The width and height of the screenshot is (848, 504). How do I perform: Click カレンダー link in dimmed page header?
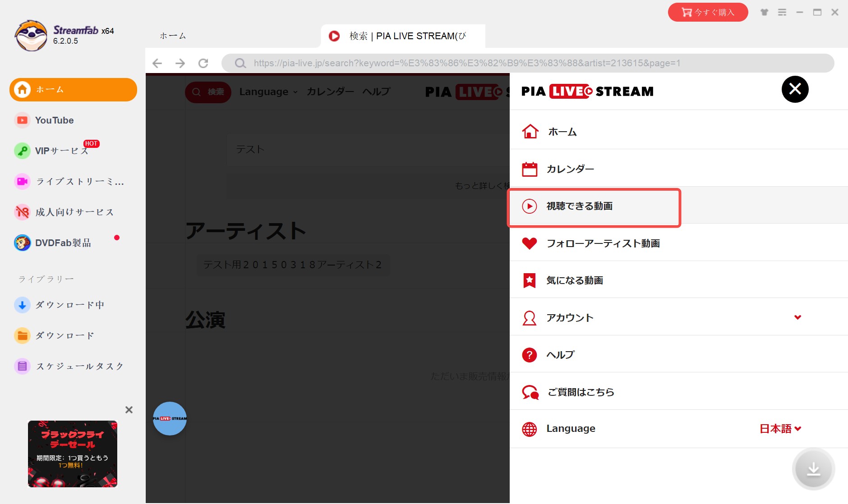point(330,92)
